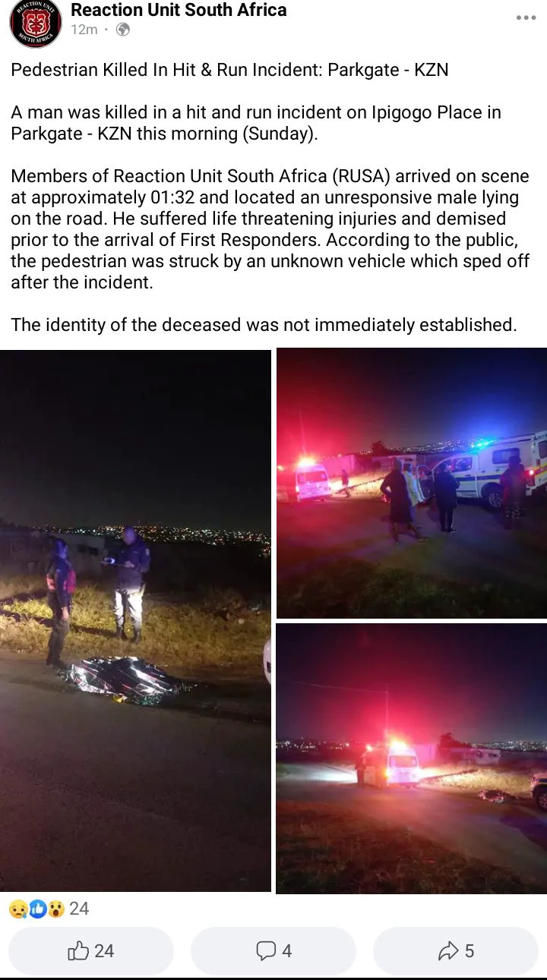This screenshot has width=547, height=980.
Task: Tap the 12m post timestamp
Action: coord(84,30)
